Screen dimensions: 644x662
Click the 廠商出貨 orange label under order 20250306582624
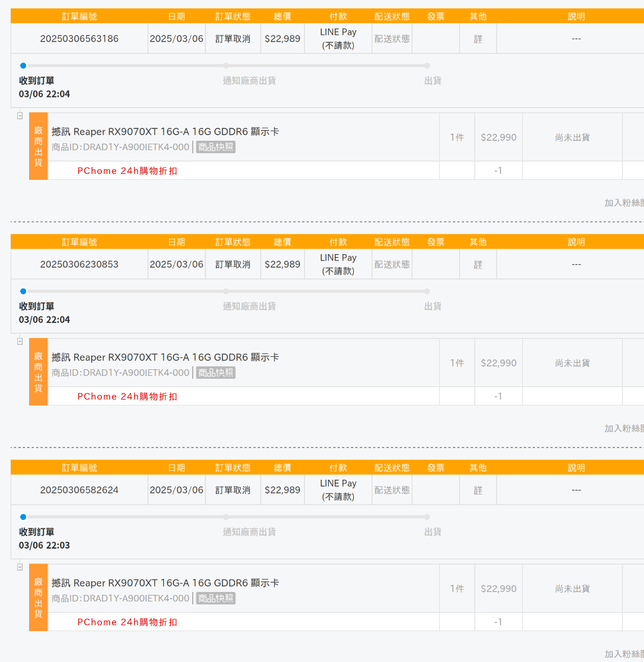[39, 597]
